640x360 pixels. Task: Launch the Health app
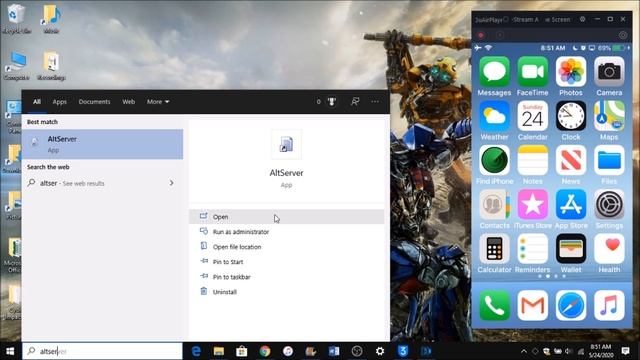609,249
